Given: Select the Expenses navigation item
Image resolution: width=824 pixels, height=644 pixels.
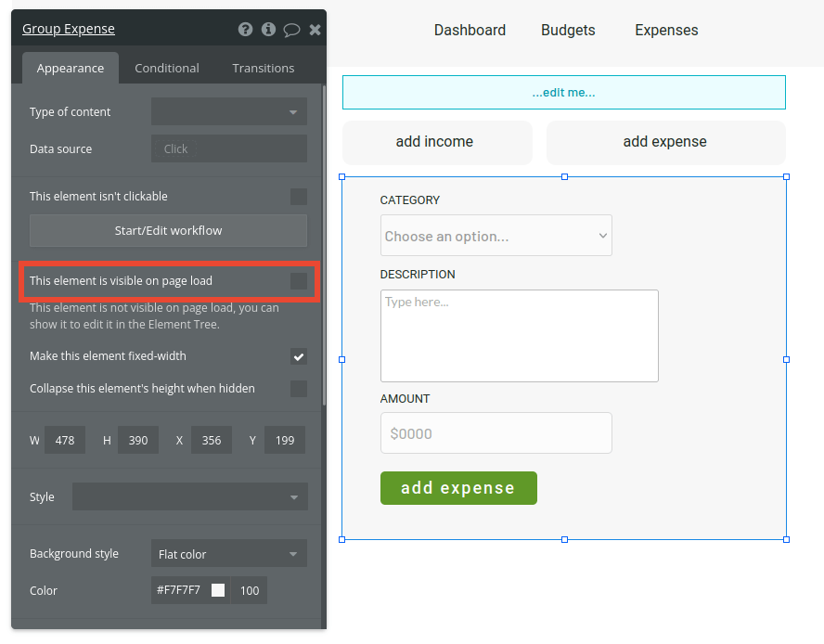Looking at the screenshot, I should point(665,30).
